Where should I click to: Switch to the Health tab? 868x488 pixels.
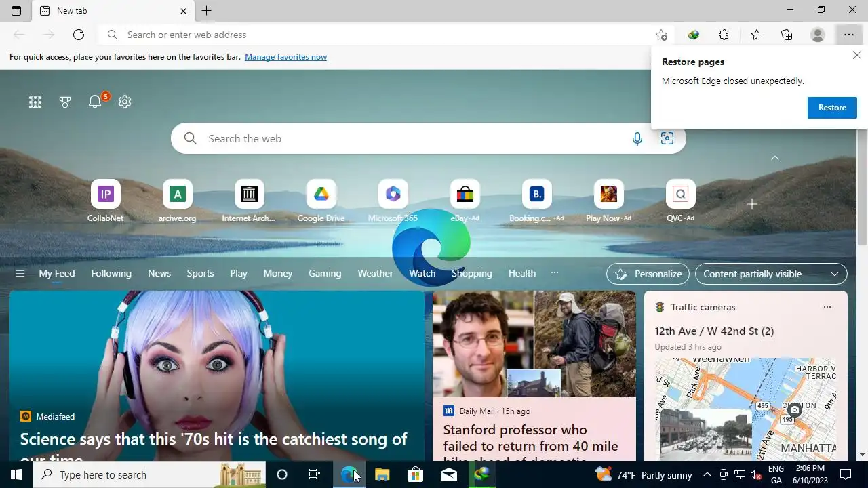point(522,273)
